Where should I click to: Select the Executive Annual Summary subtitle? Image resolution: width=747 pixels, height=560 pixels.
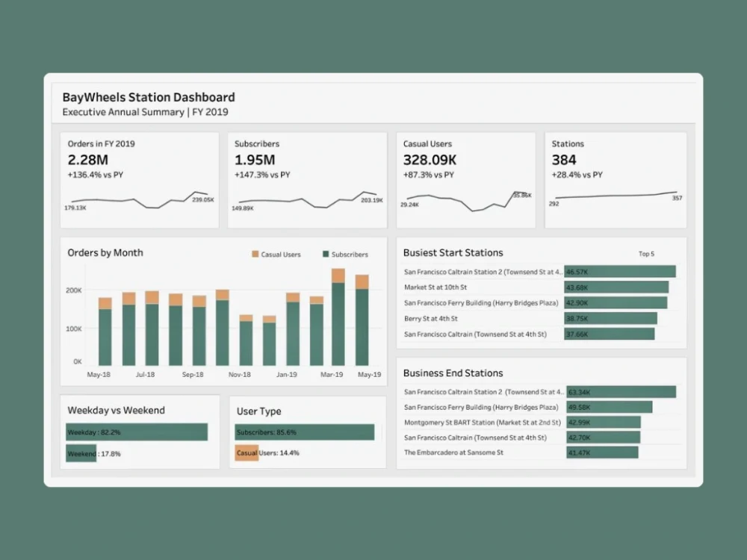tap(144, 112)
